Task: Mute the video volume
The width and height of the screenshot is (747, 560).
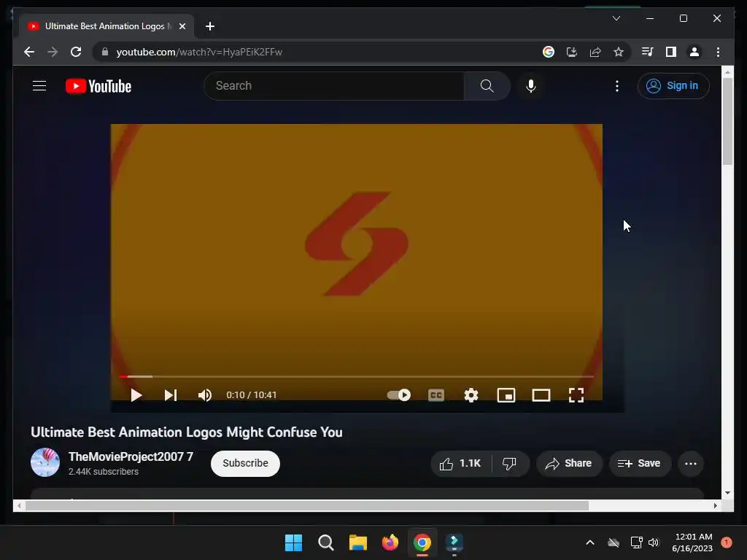Action: pyautogui.click(x=205, y=395)
